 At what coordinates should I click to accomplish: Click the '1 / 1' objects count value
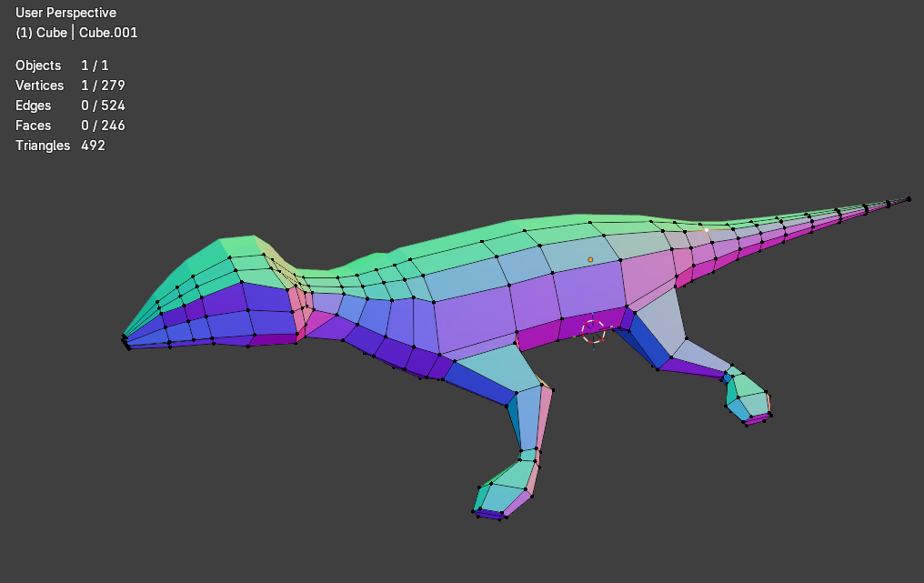[x=95, y=65]
